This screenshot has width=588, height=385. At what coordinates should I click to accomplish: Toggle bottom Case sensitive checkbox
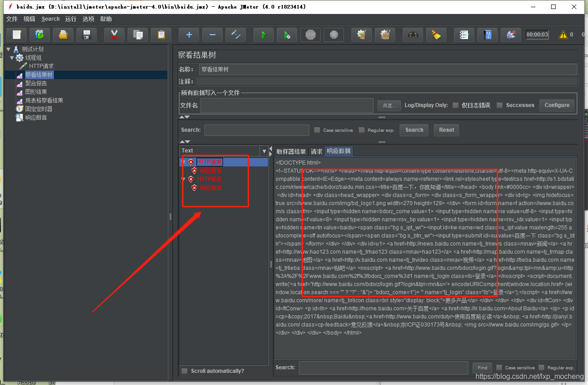pyautogui.click(x=499, y=367)
